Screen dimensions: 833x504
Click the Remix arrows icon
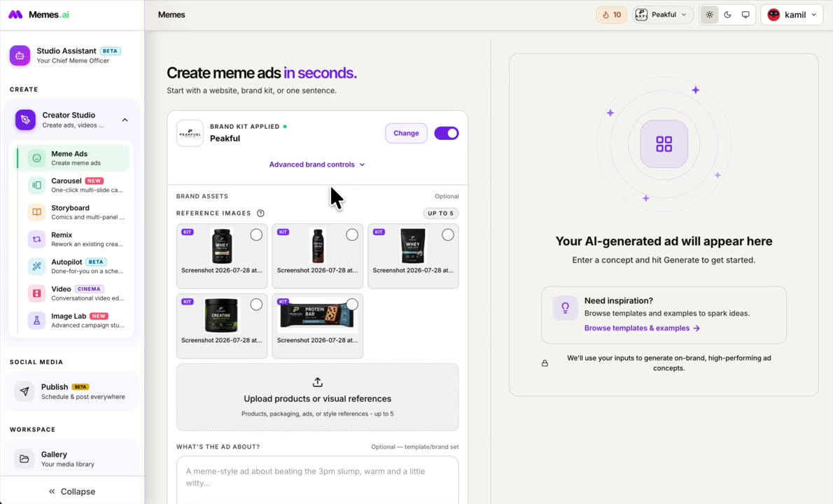pyautogui.click(x=36, y=239)
